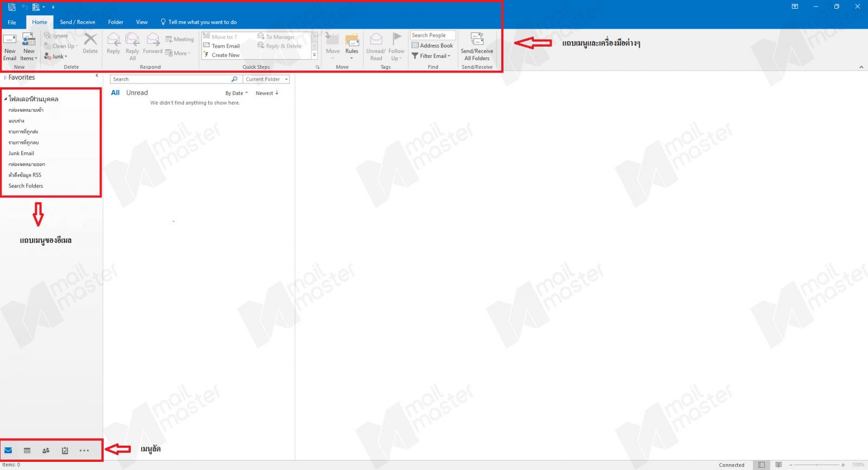Switch to the Home tab
This screenshot has width=868, height=470.
click(40, 22)
